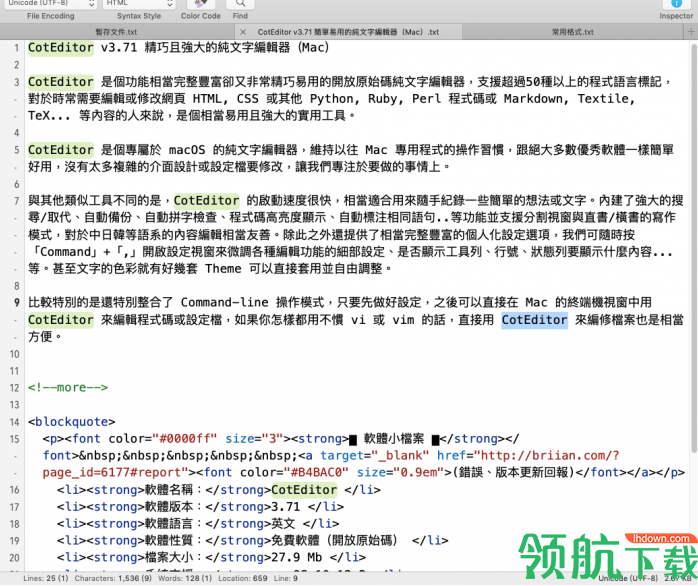Open the Color Code toolbar icon

tap(201, 4)
